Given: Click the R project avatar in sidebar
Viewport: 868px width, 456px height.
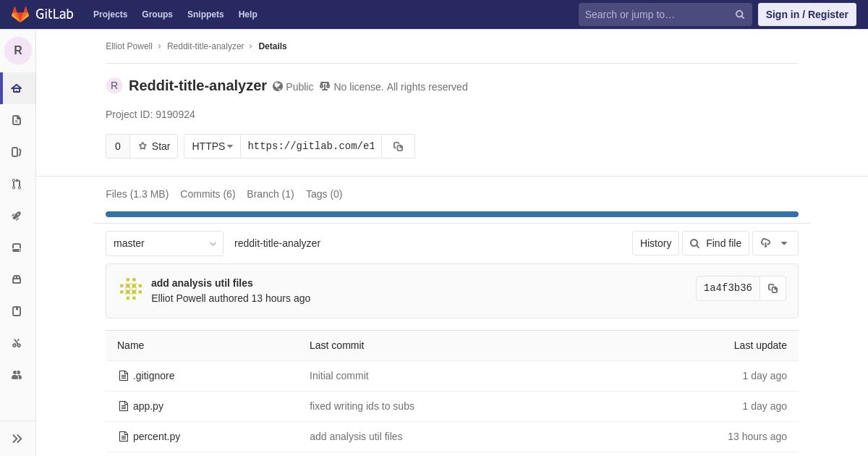Looking at the screenshot, I should coord(18,51).
